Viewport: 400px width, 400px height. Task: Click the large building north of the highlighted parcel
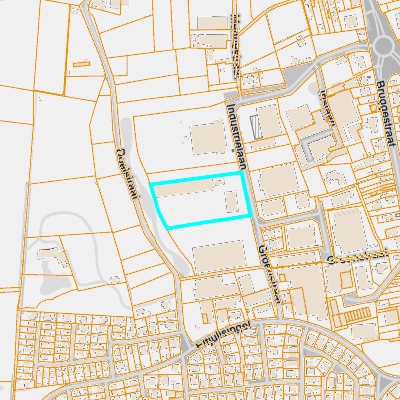coord(208,137)
